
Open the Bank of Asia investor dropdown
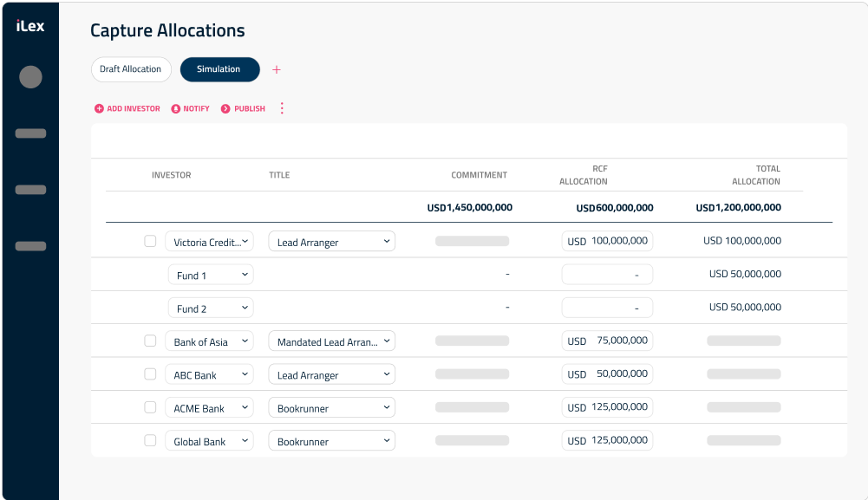pyautogui.click(x=209, y=341)
